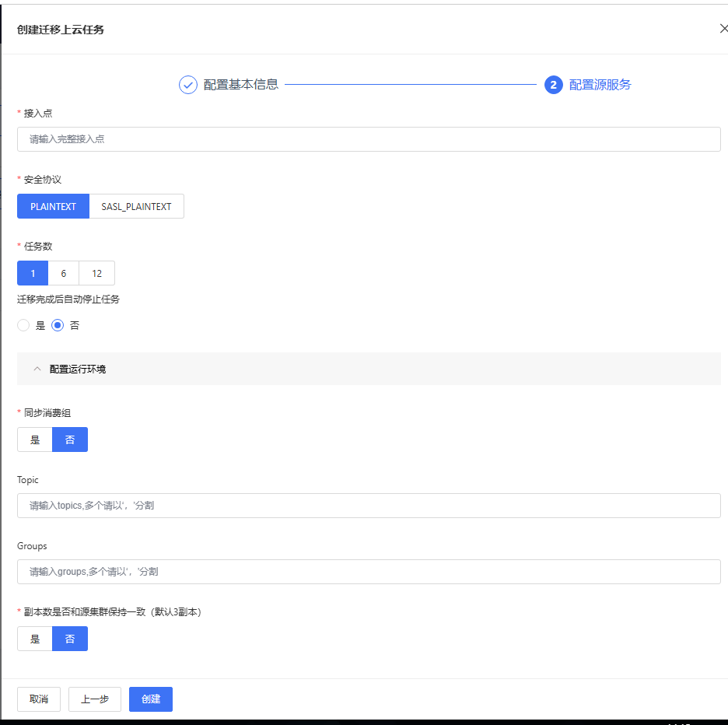This screenshot has height=725, width=728.
Task: Choose the SASL_PLAINTEXT security protocol
Action: click(137, 206)
